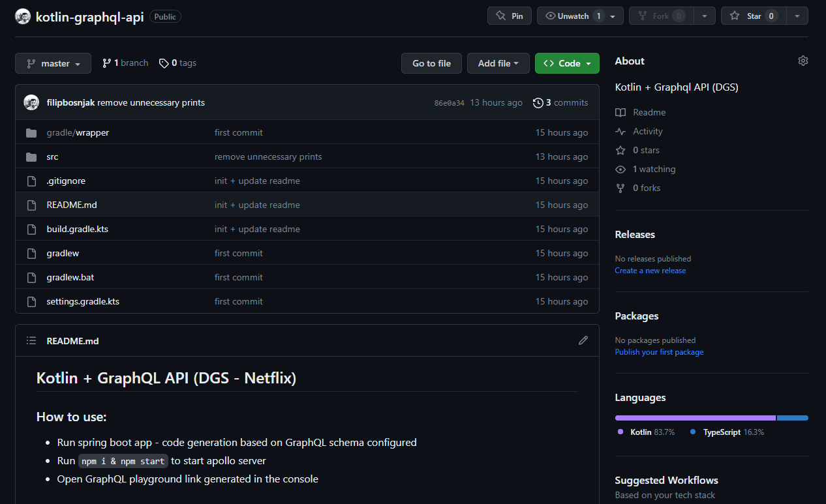Click the eye icon beside 1 watching
The height and width of the screenshot is (504, 826).
point(620,169)
